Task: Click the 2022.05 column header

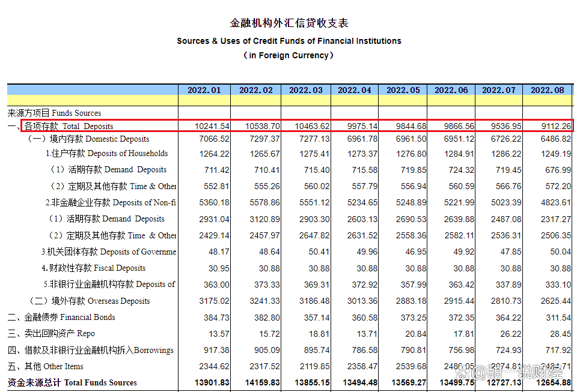Action: pyautogui.click(x=403, y=90)
